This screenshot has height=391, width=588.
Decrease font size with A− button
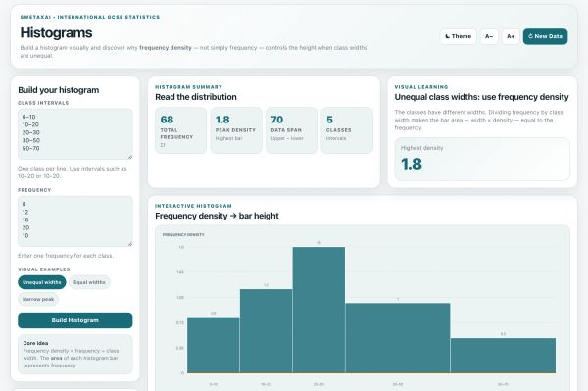pos(489,36)
